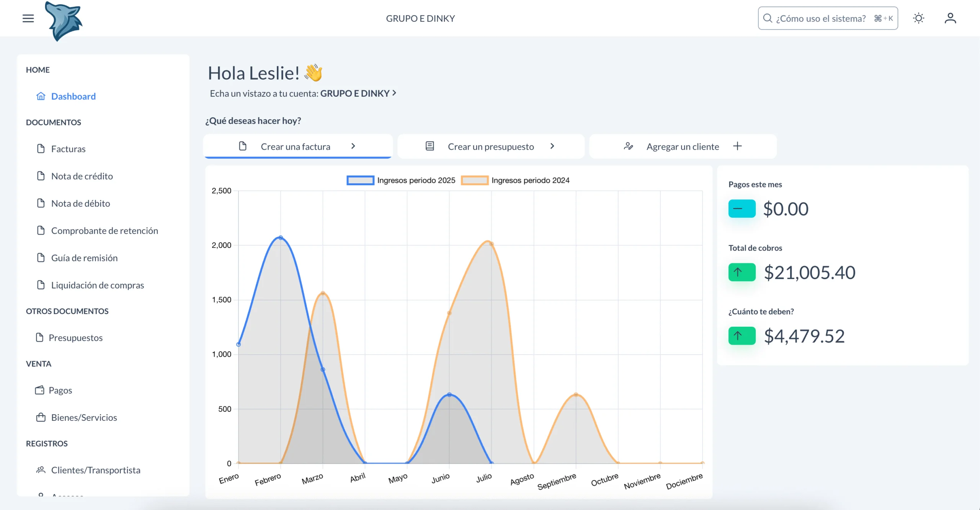Click the Dashboard home icon
980x510 pixels.
click(x=41, y=96)
